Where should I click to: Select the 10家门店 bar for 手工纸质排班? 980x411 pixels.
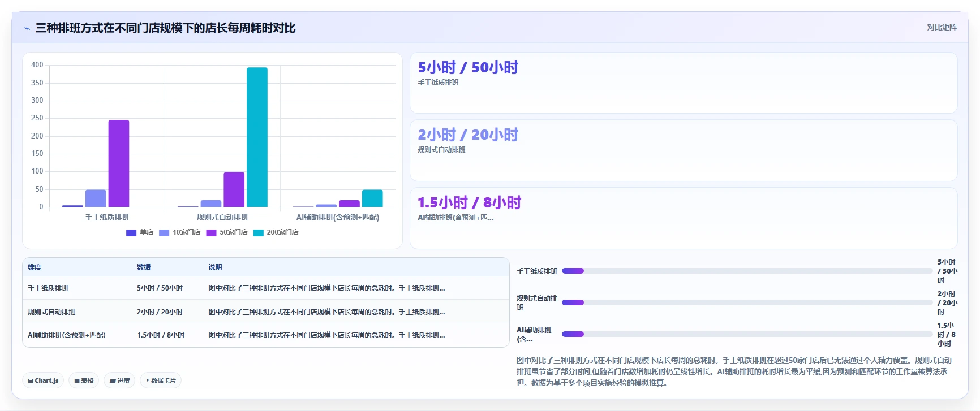(96, 198)
